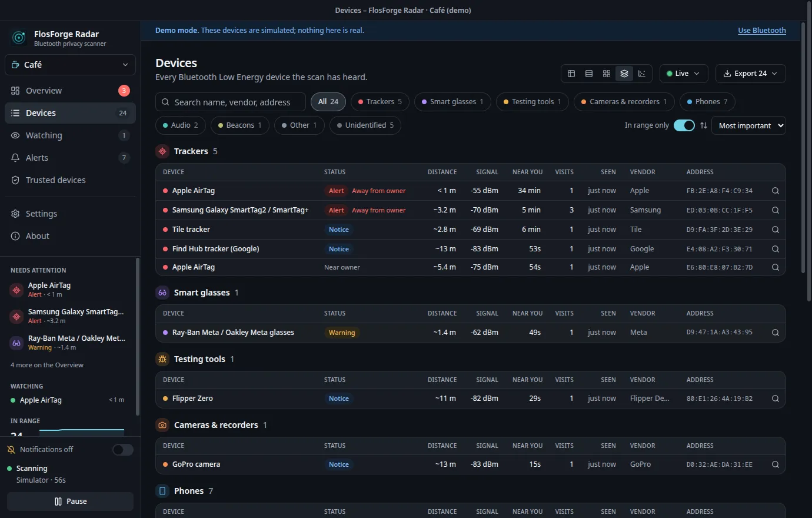This screenshot has height=518, width=812.
Task: Filter by the Cameras & recorders chip
Action: 624,102
